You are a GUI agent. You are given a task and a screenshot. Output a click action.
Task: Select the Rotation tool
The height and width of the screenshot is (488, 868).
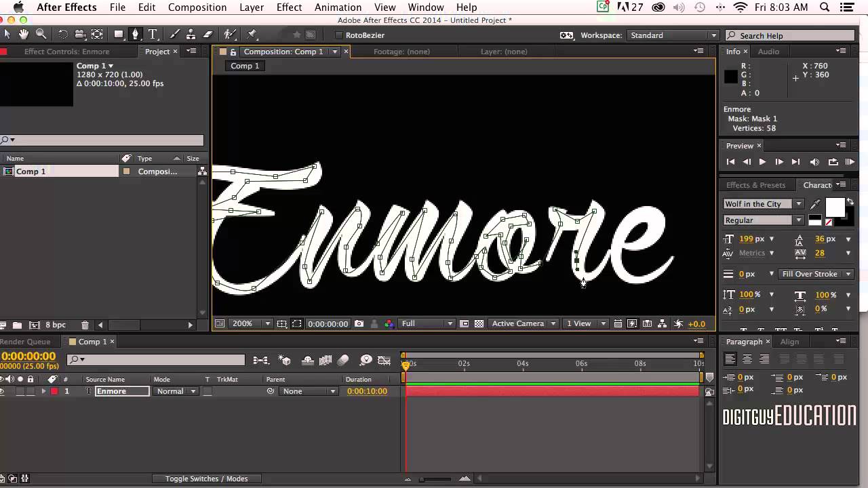(x=63, y=35)
